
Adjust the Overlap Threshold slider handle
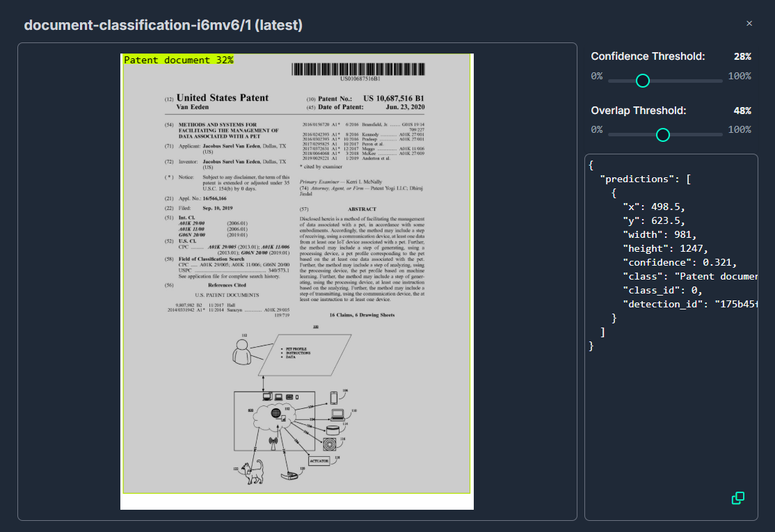pos(663,134)
